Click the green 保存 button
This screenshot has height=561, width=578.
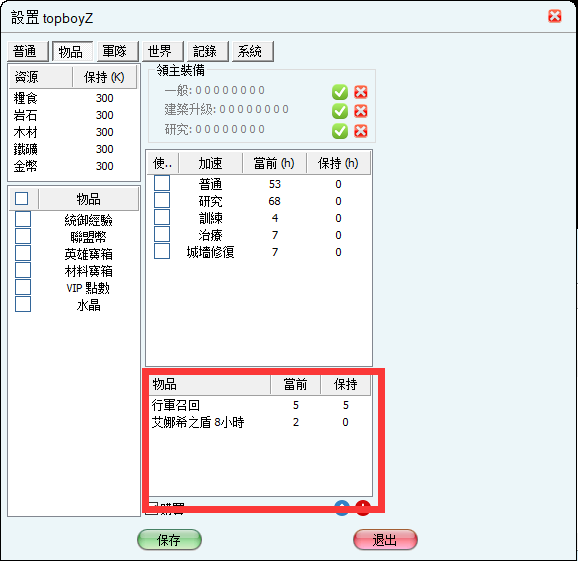point(169,540)
